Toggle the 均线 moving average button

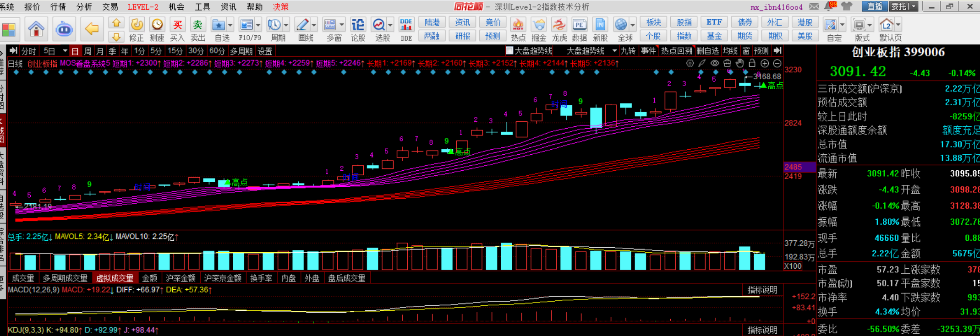[x=730, y=51]
